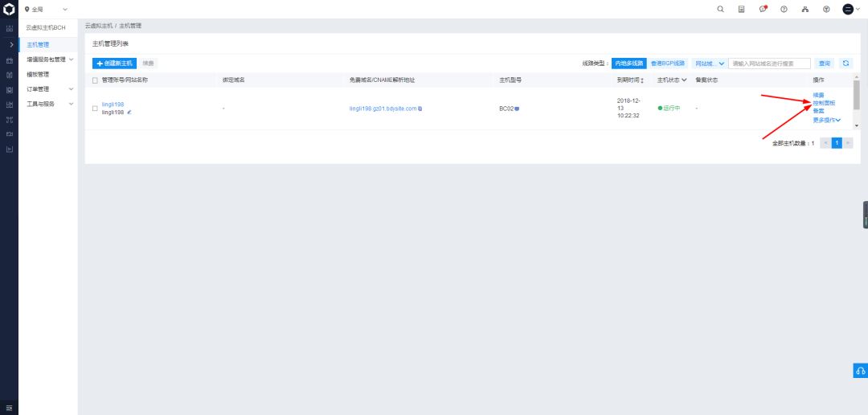Open the message notifications icon with red dot

tap(763, 9)
